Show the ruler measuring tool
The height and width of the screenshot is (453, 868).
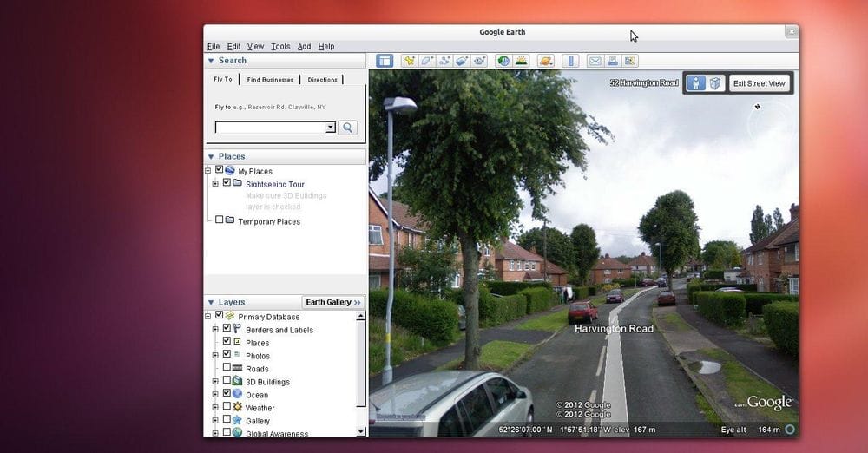click(x=570, y=61)
